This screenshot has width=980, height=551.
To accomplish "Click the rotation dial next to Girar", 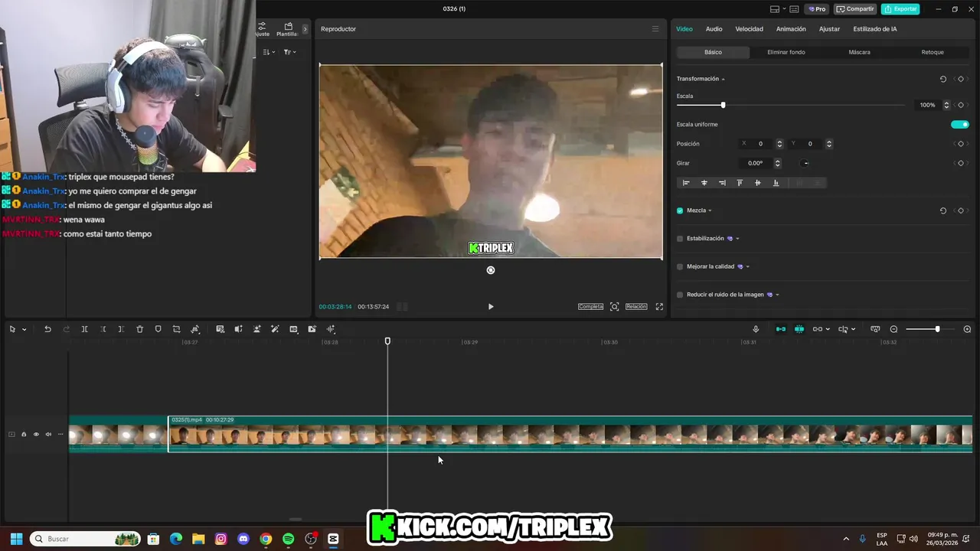I will pos(805,163).
